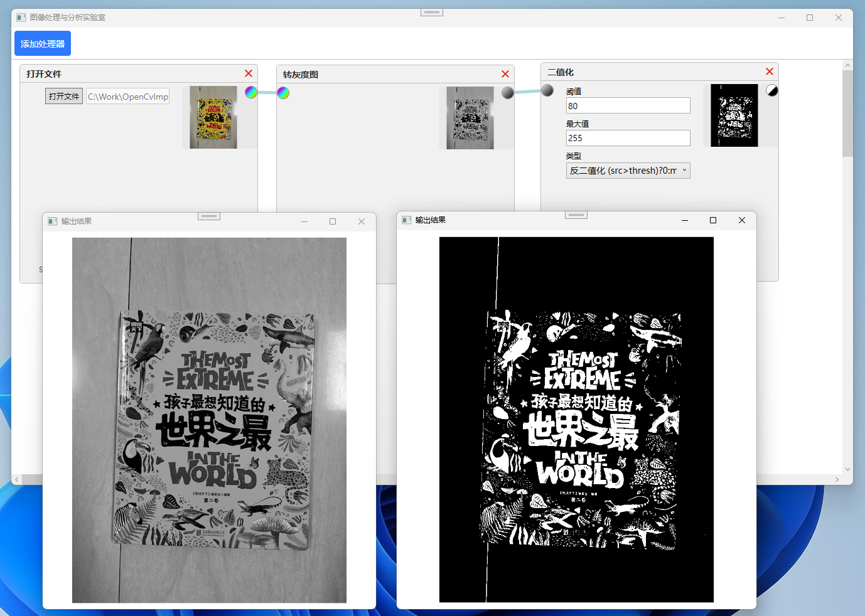865x616 pixels.
Task: Click the app icon of the grayscale 输出结果 window
Action: [x=53, y=221]
